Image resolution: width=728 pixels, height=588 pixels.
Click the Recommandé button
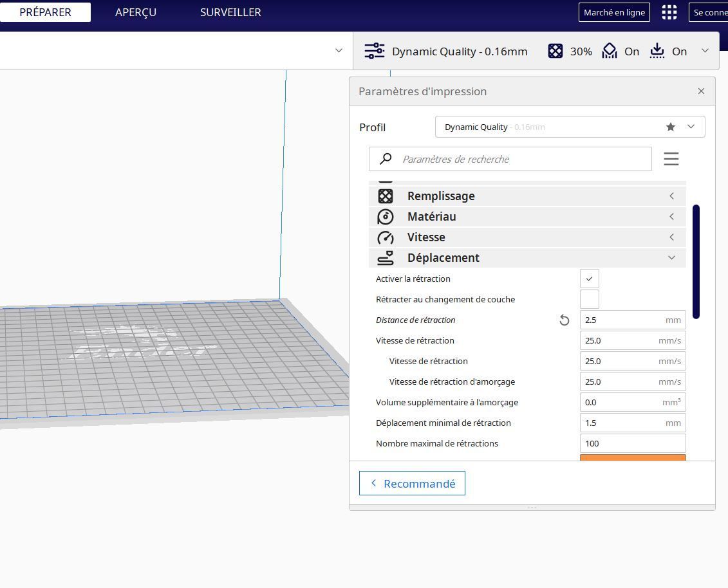point(412,483)
